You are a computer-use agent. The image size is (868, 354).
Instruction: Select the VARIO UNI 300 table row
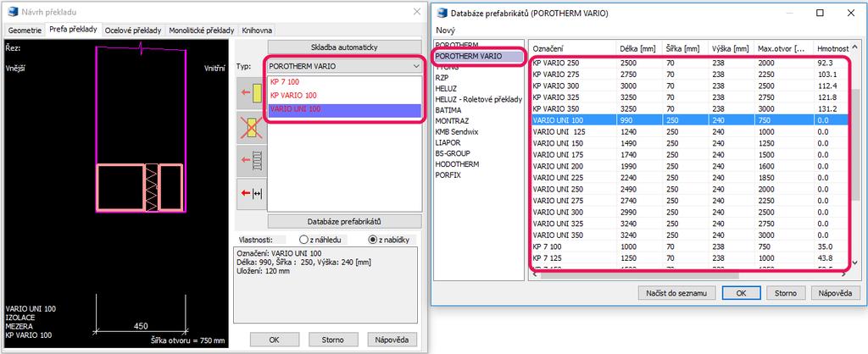690,212
